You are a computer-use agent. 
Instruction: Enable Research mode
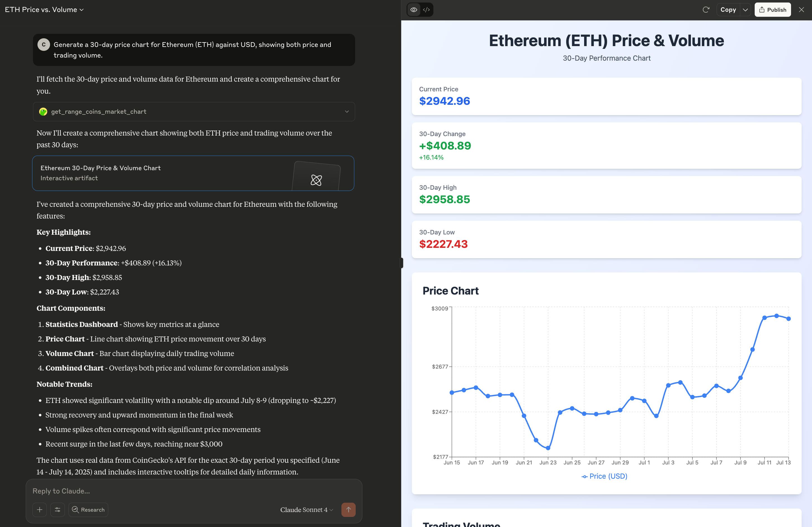coord(88,510)
